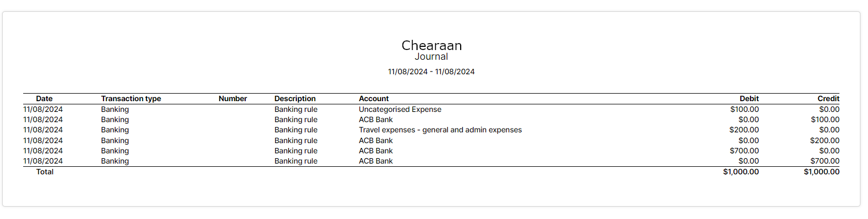Click the $1,000.00 total debit amount
Screen dimensions: 868x219
(x=741, y=172)
